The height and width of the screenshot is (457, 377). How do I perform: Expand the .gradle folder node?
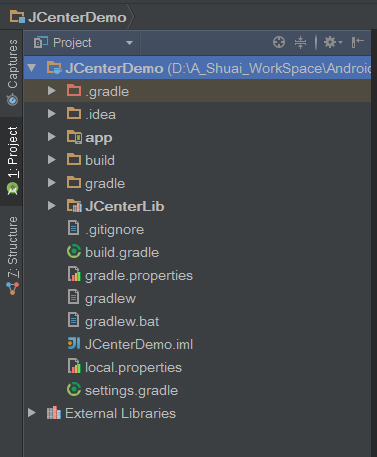(52, 91)
